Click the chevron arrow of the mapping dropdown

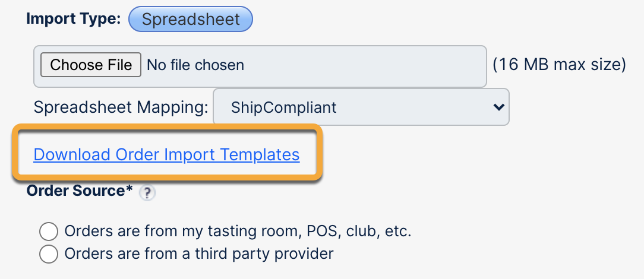tap(498, 107)
